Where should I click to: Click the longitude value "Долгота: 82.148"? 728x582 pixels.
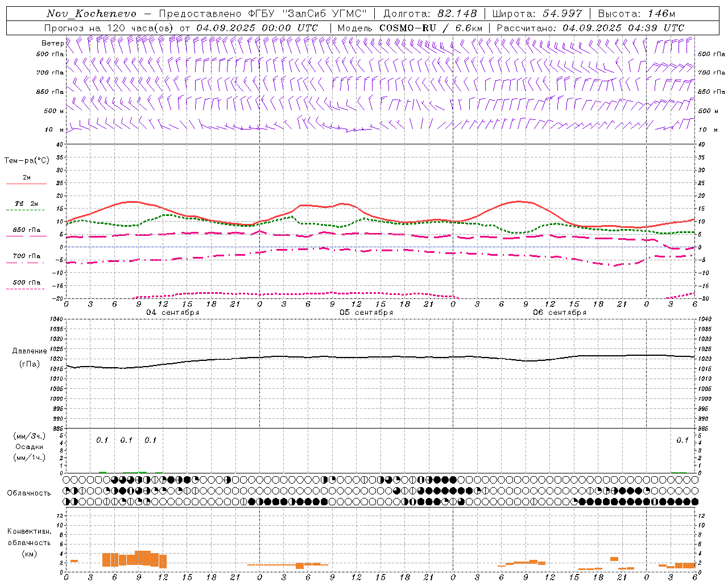(x=431, y=14)
